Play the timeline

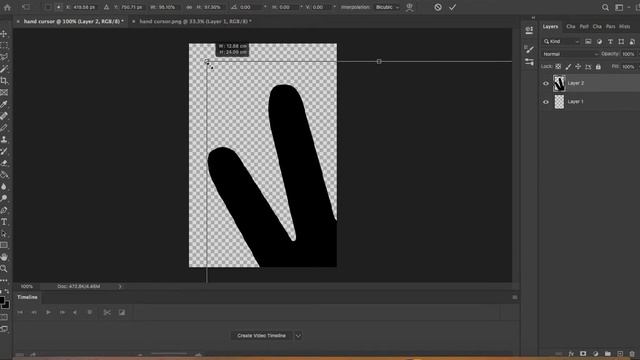coord(48,313)
